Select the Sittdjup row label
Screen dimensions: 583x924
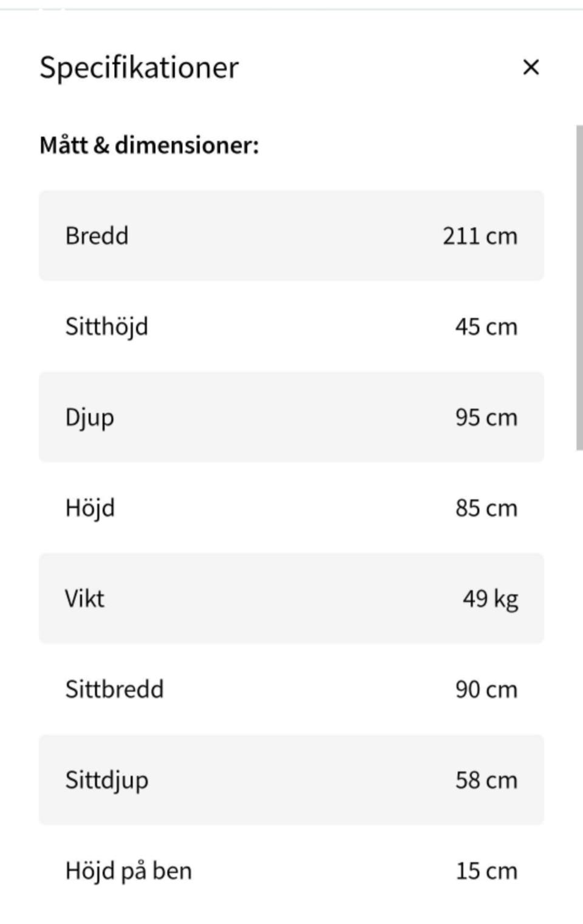(107, 780)
